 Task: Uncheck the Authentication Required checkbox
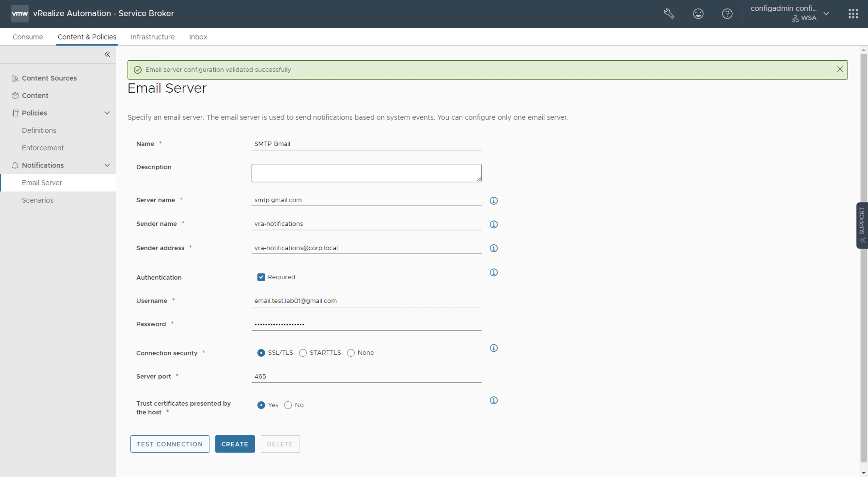(x=261, y=277)
